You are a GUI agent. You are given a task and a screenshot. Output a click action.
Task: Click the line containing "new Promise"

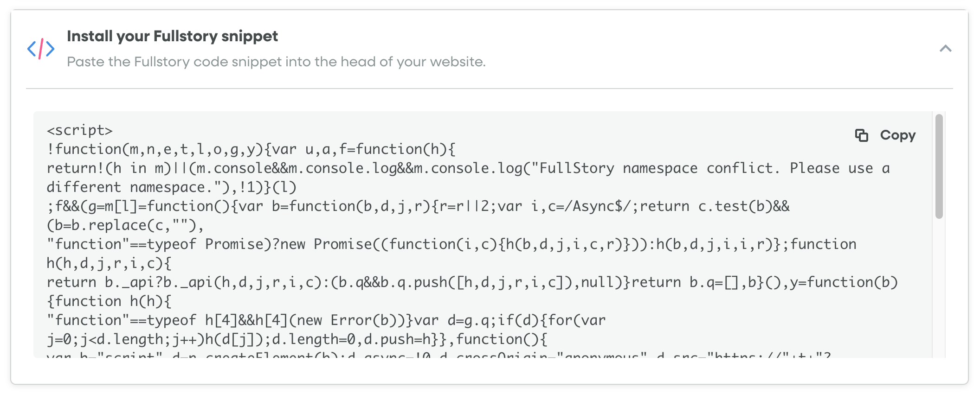click(451, 244)
